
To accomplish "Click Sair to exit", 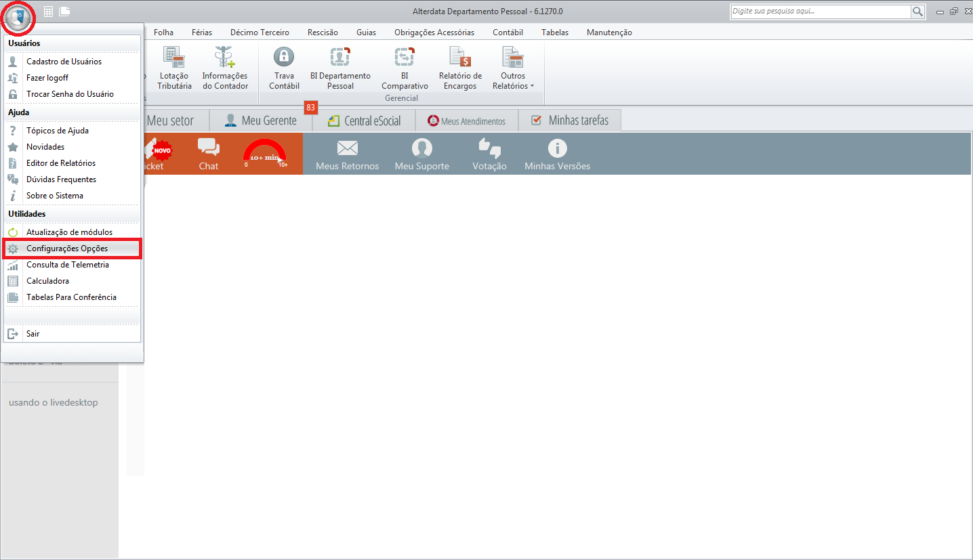I will 72,334.
